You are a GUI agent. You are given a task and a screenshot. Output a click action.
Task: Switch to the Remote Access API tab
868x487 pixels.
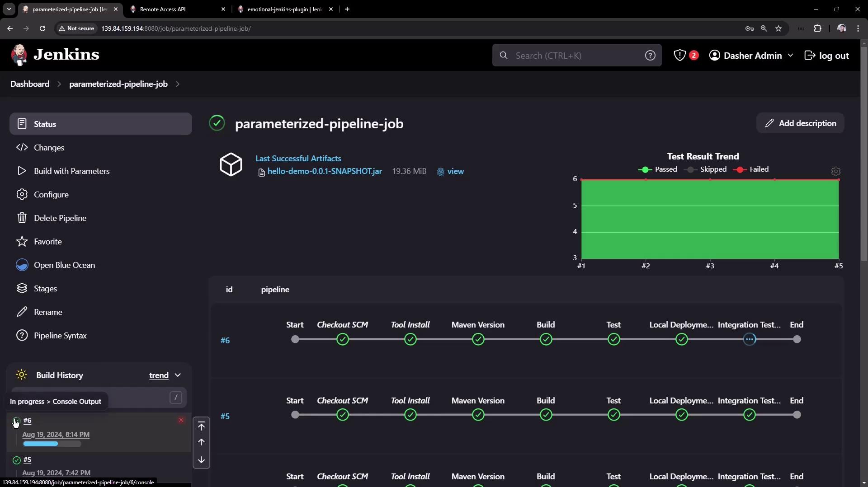[176, 9]
